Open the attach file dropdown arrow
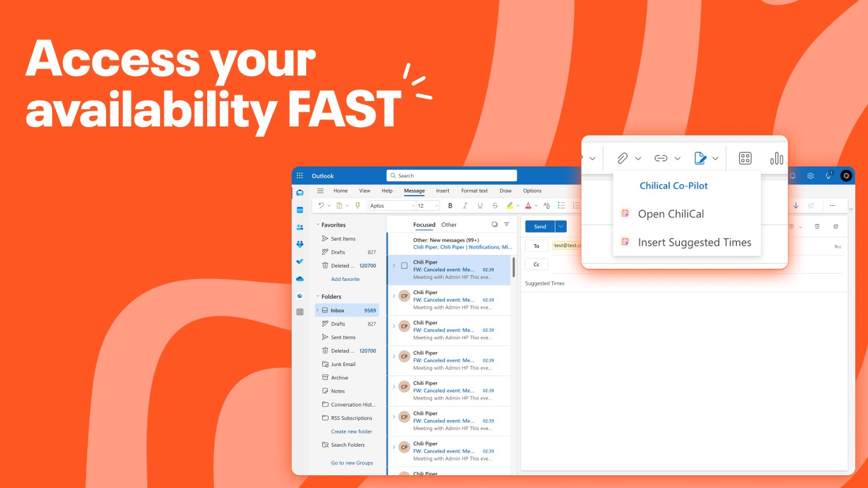The image size is (868, 488). 638,158
